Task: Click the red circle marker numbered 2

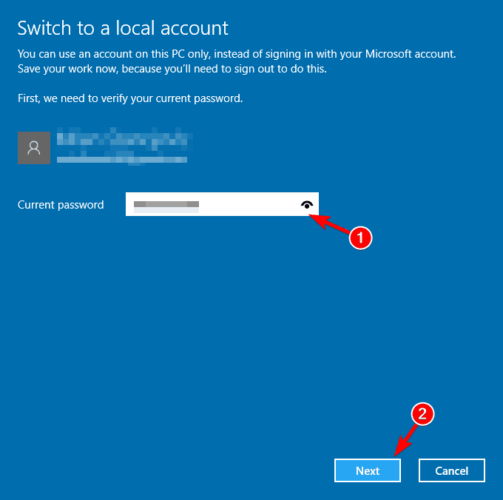Action: (422, 414)
